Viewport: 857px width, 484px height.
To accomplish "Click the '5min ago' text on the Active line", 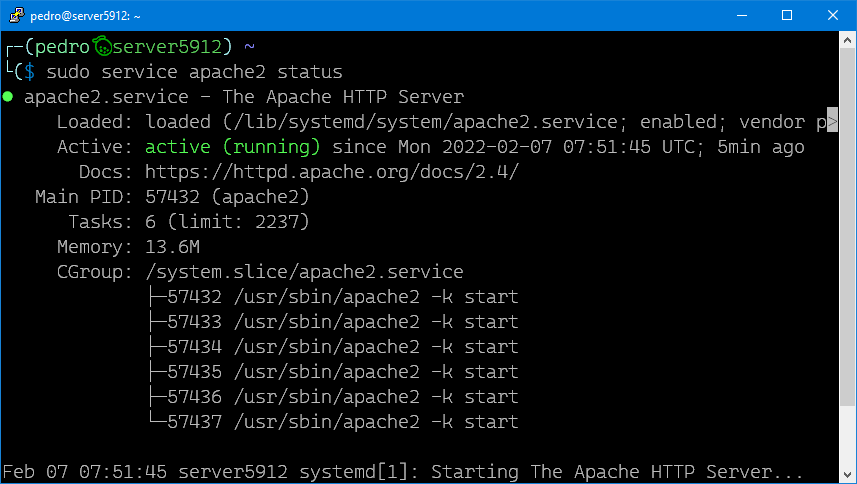I will (x=761, y=147).
